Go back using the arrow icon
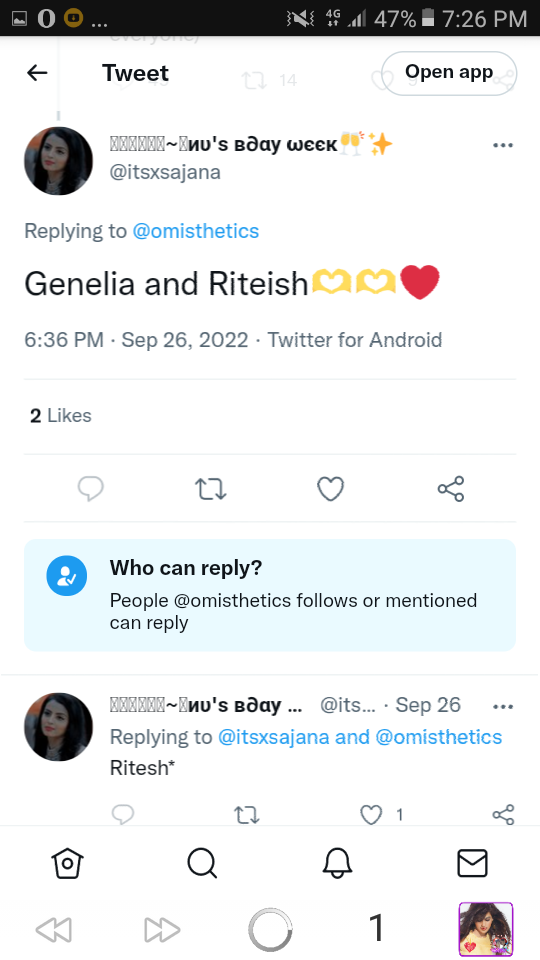Screen dimensions: 540x960 coord(37,73)
